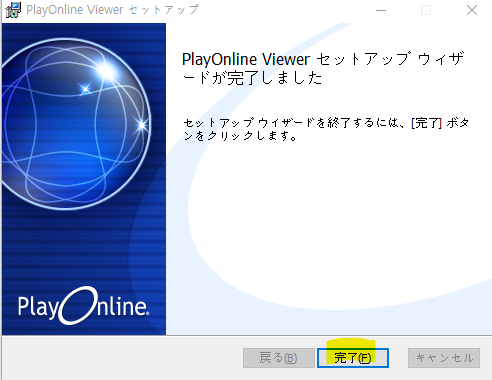The image size is (492, 380).
Task: Click the instruction text 'セットアップ ウィザードを終了するには'
Action: pos(291,123)
